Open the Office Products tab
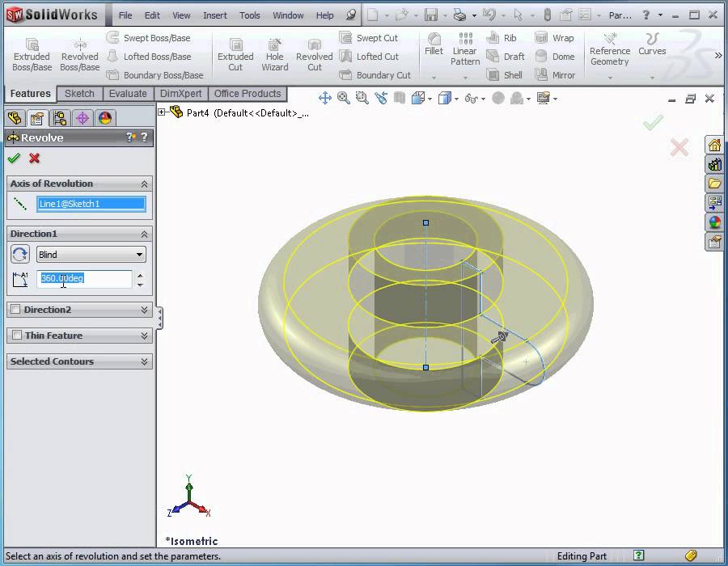The height and width of the screenshot is (566, 728). pyautogui.click(x=248, y=94)
